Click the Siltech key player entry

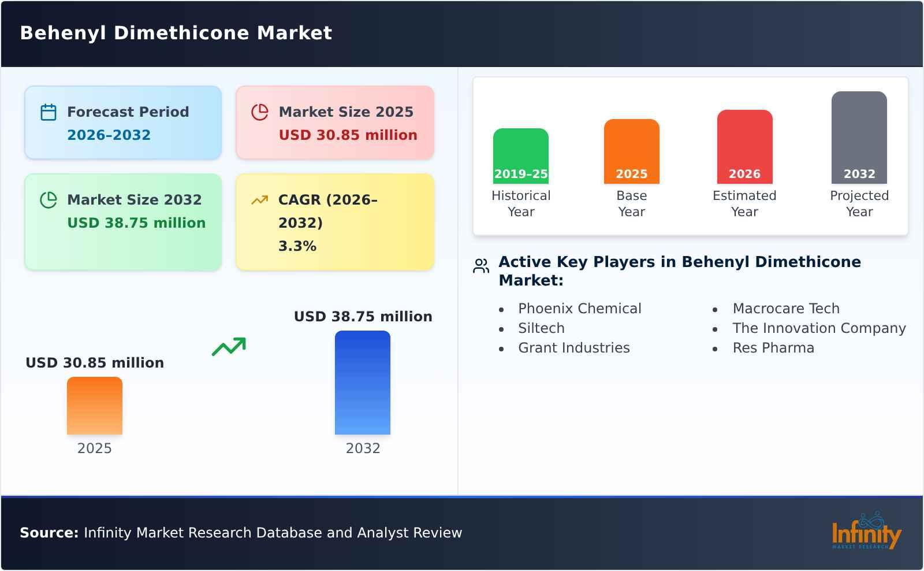click(542, 328)
